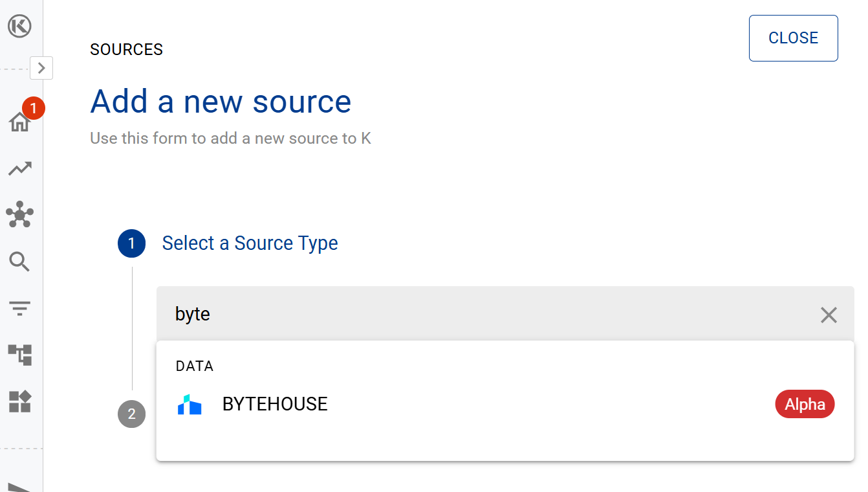Click the 'Select a Source Type' step title
The width and height of the screenshot is (868, 492).
point(250,243)
